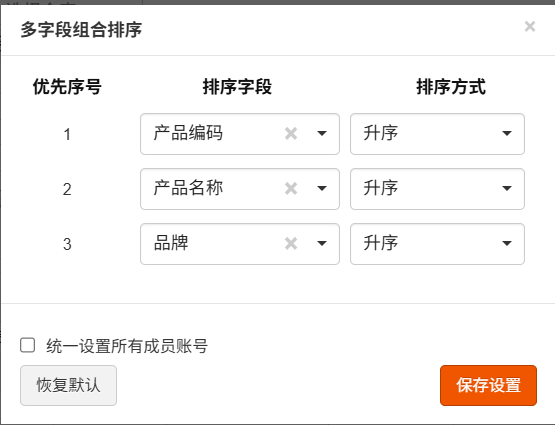555x425 pixels.
Task: Click 保存设置 button
Action: pyautogui.click(x=488, y=385)
